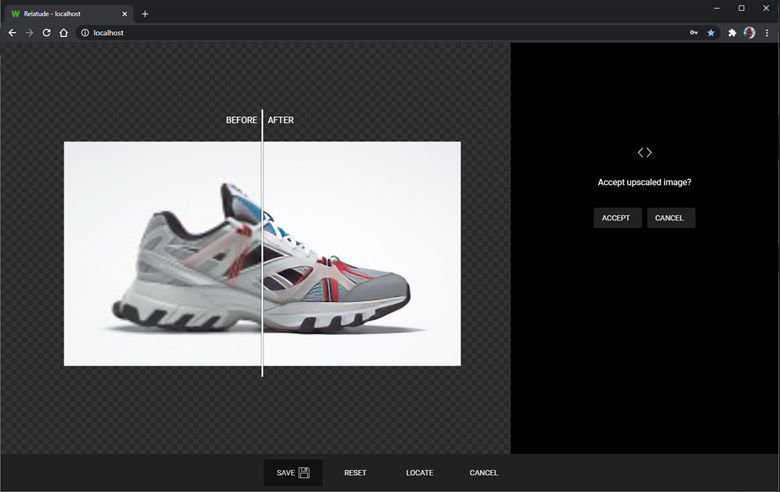View site information icon in address bar
The height and width of the screenshot is (492, 780).
(x=85, y=33)
